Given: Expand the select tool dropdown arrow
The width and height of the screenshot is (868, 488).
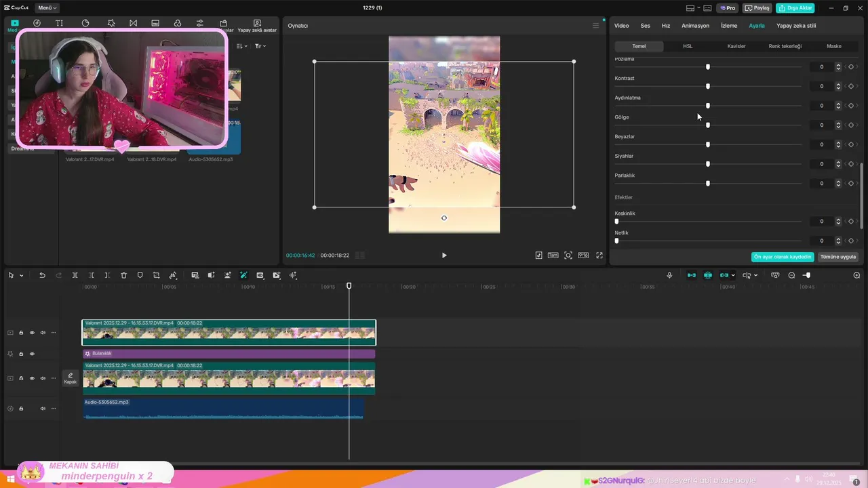Looking at the screenshot, I should click(21, 276).
